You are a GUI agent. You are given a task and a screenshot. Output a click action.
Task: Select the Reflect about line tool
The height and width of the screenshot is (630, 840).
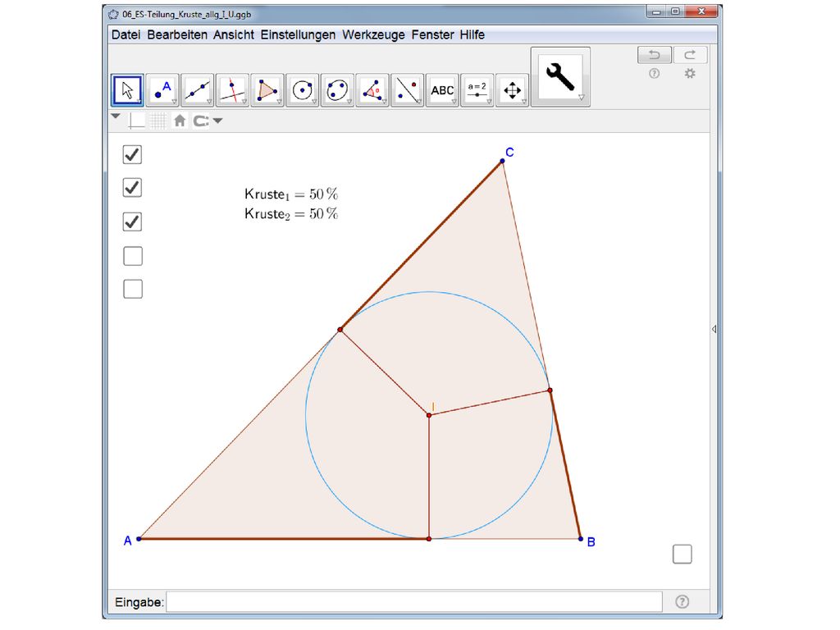click(407, 90)
